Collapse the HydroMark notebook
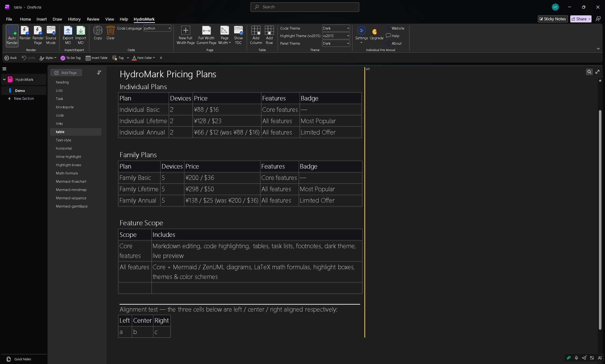The width and height of the screenshot is (605, 364). (x=4, y=79)
